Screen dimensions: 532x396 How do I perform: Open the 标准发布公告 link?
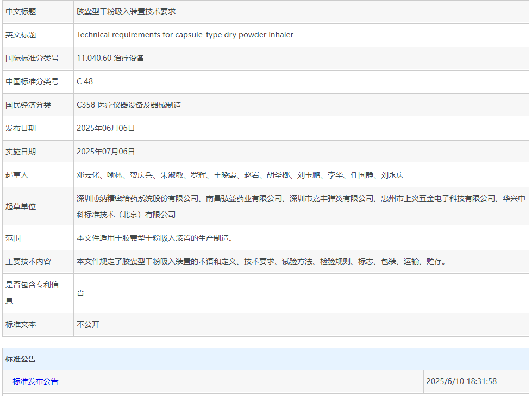(35, 381)
